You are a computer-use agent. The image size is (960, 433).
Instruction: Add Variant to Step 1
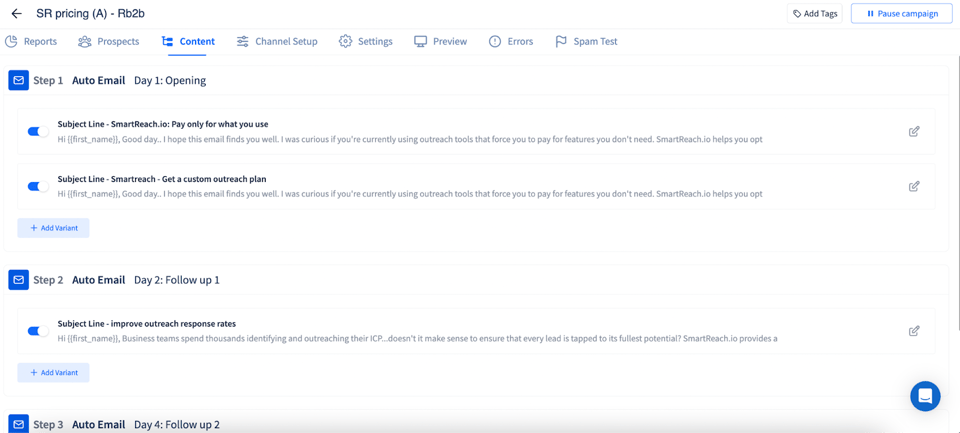point(53,228)
